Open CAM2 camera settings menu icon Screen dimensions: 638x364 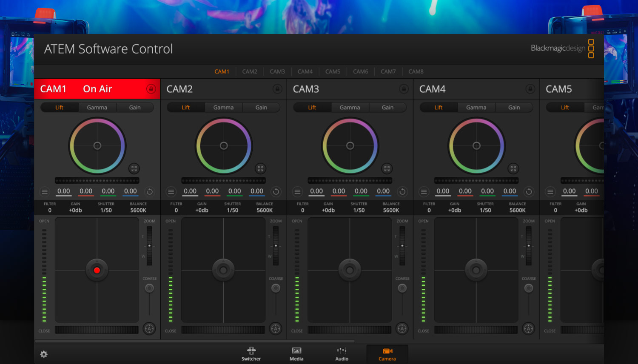tap(171, 192)
